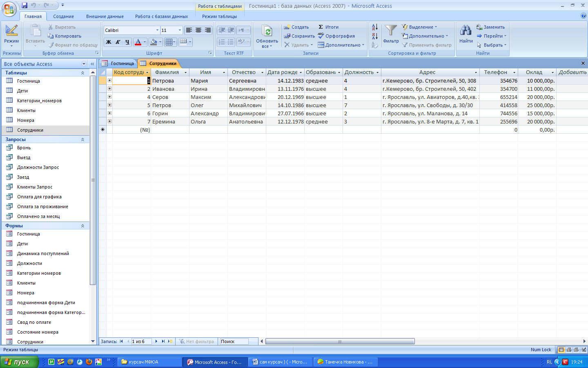Collapse the Запросы group
The image size is (588, 368).
pyautogui.click(x=82, y=139)
